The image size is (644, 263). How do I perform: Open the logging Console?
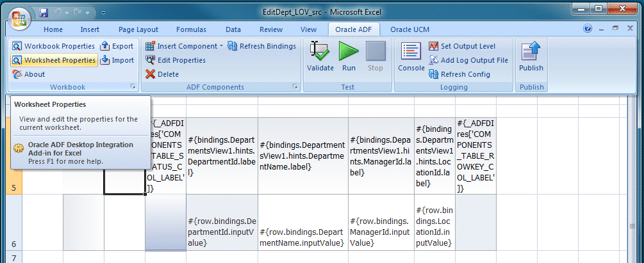pyautogui.click(x=411, y=57)
